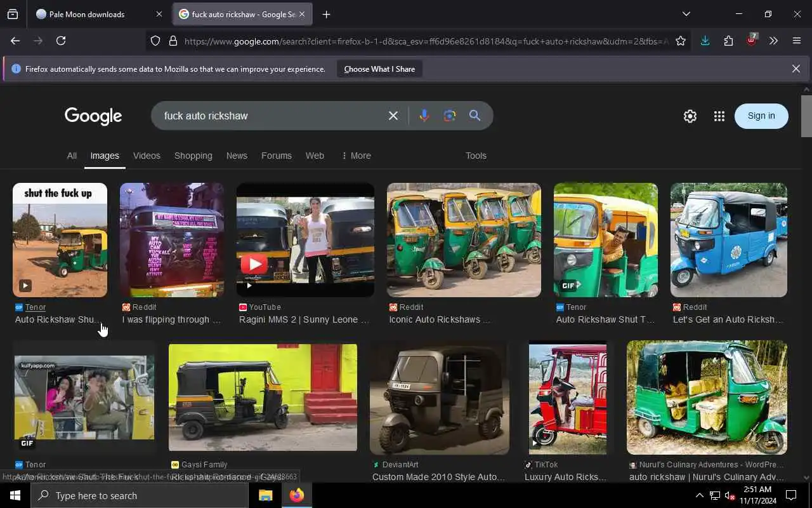
Task: Open the Firefox View icon
Action: click(x=13, y=14)
